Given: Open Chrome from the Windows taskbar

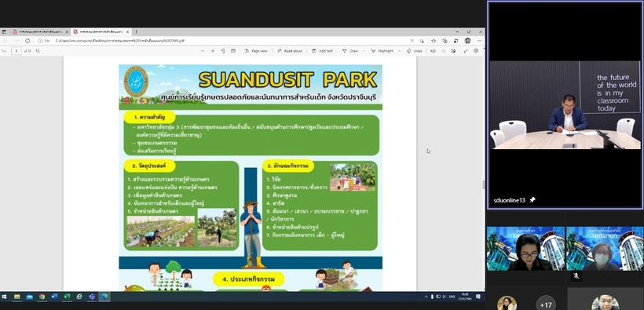Looking at the screenshot, I should point(42,297).
